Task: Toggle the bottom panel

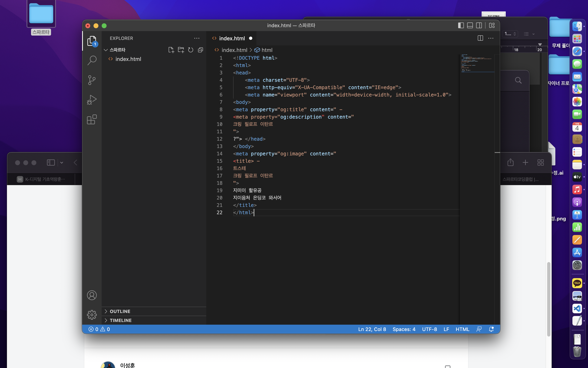Action: (470, 25)
